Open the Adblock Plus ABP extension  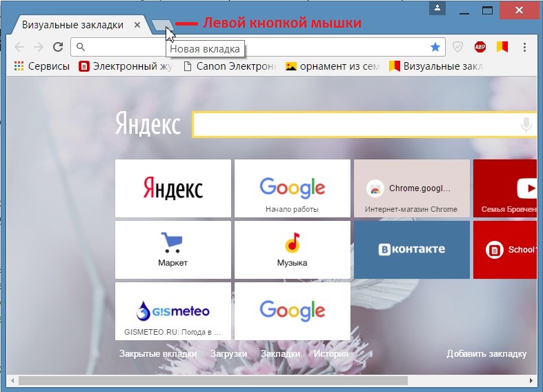[480, 47]
